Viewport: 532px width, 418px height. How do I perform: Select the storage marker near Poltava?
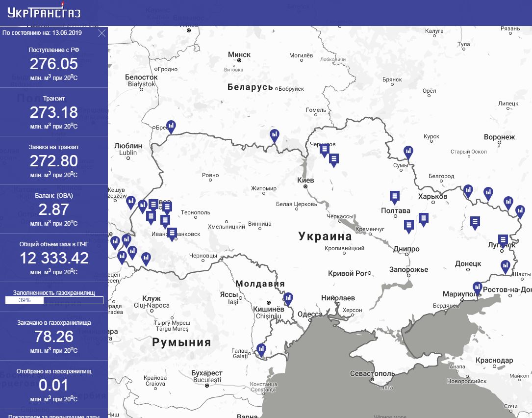pyautogui.click(x=394, y=197)
